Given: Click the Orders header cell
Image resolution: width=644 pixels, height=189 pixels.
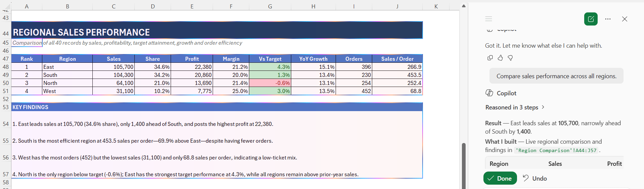Looking at the screenshot, I should pos(354,59).
